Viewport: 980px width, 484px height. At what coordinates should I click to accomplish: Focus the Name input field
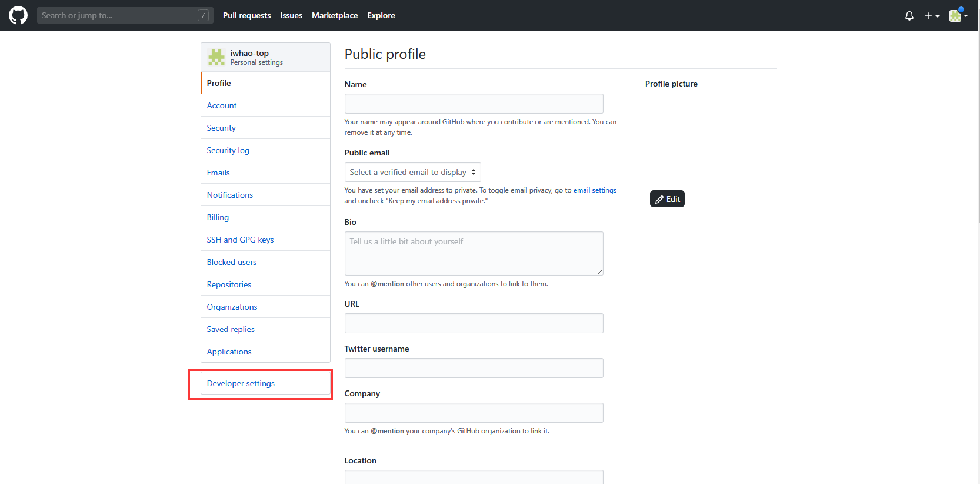(474, 104)
